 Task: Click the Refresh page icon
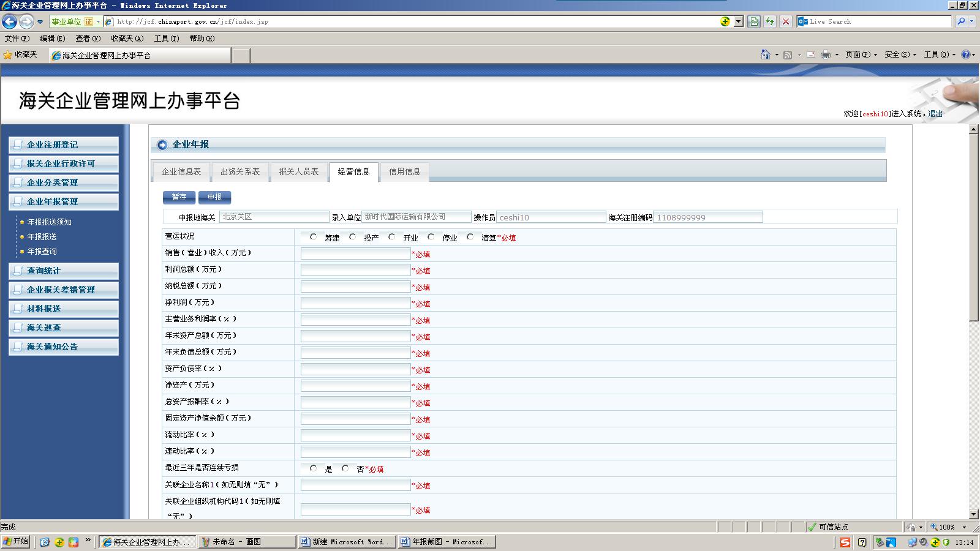770,21
